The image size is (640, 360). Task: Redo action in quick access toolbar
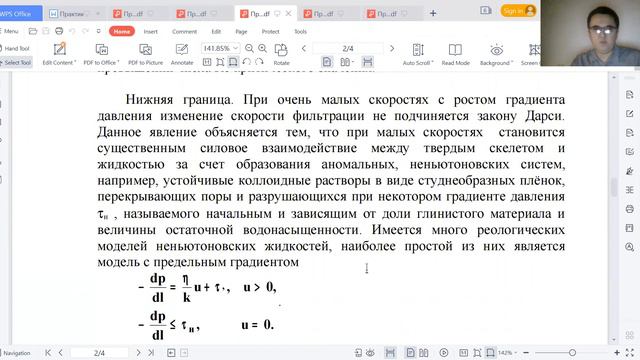(85, 31)
